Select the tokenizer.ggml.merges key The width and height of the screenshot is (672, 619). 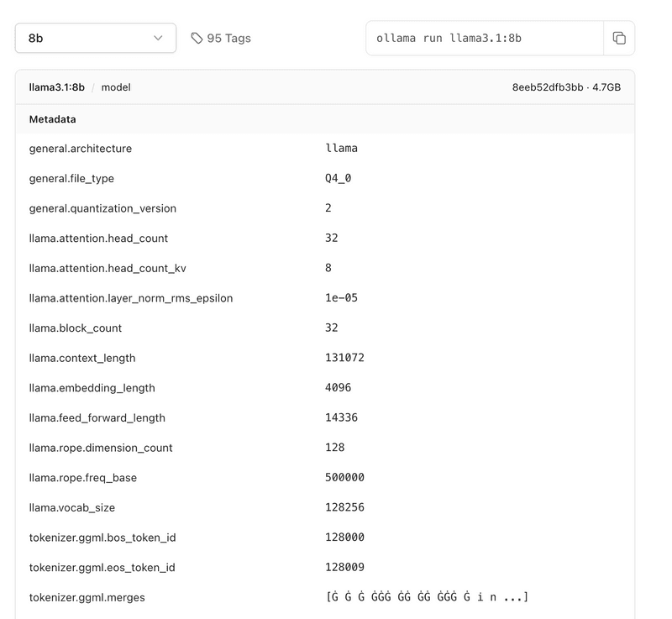(x=87, y=598)
